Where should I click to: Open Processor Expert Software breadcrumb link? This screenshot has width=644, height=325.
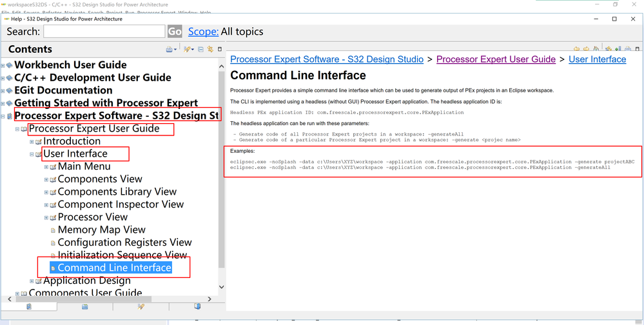(327, 59)
